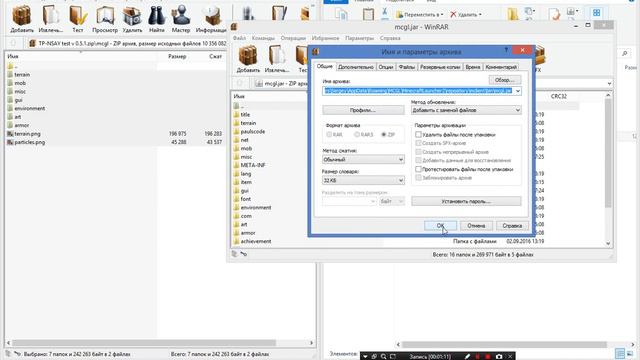Click up-folder arrow in mcgl.jar address bar
The width and height of the screenshot is (640, 360).
click(x=240, y=83)
